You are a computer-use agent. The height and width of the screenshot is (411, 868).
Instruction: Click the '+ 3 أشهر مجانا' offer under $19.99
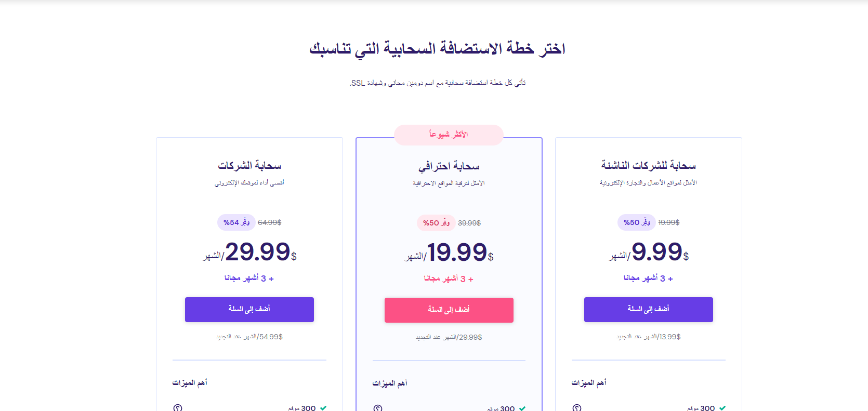pyautogui.click(x=449, y=279)
